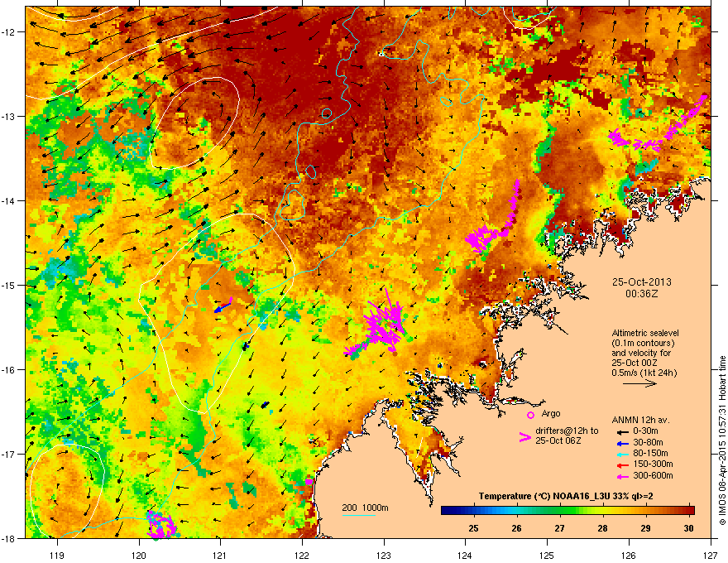728x563 pixels.
Task: Click the magenta 300-600m arrow legend symbol
Action: click(623, 477)
